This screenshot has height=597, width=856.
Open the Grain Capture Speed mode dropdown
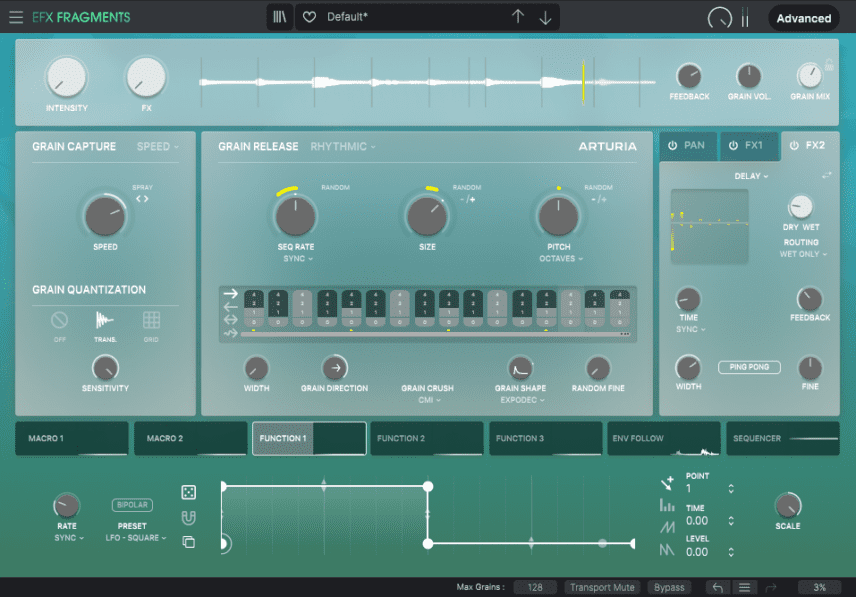click(x=158, y=147)
